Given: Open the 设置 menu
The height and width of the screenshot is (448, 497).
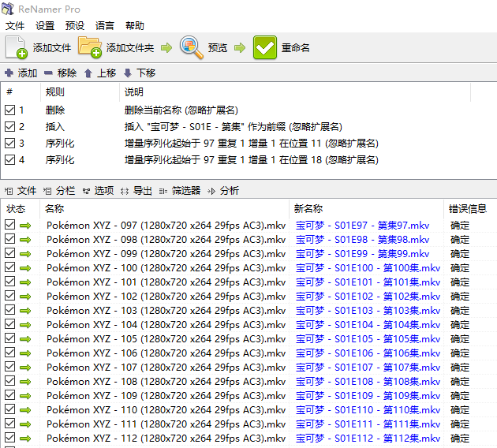Looking at the screenshot, I should point(45,26).
